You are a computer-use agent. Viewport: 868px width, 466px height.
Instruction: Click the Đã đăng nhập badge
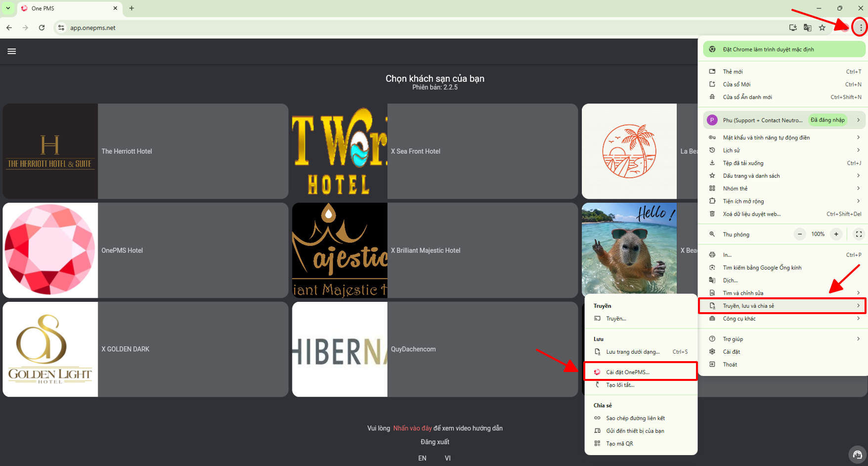pyautogui.click(x=827, y=120)
